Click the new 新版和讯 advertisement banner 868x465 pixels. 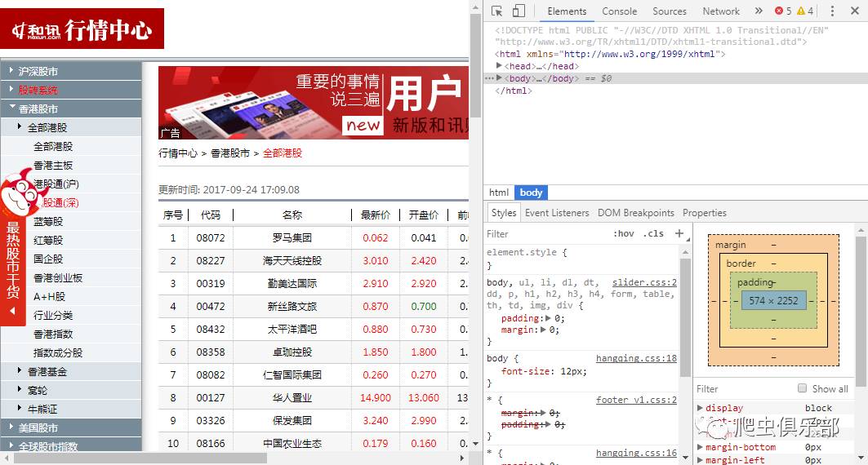(314, 102)
